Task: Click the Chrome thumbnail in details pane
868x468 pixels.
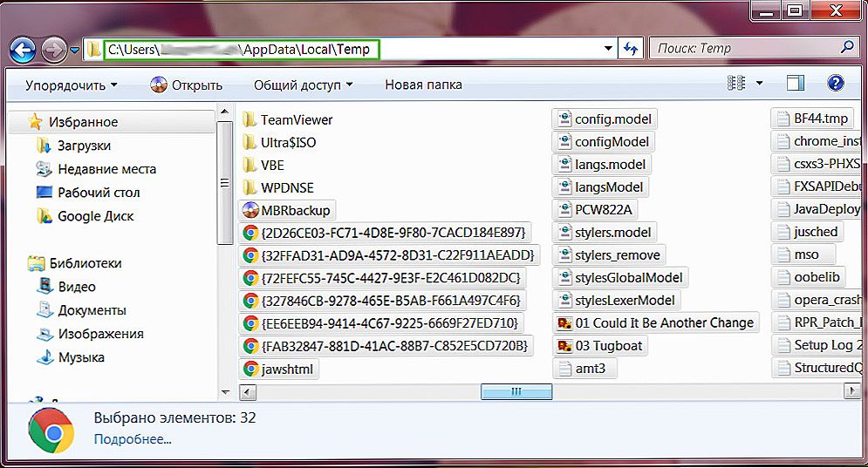Action: pos(51,431)
